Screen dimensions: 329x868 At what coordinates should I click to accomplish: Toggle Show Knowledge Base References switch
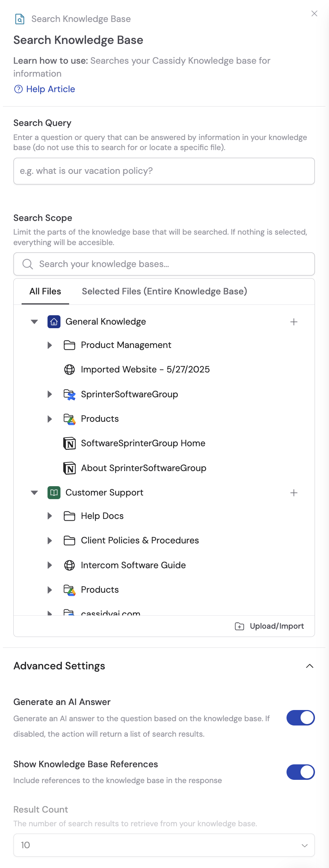point(301,772)
